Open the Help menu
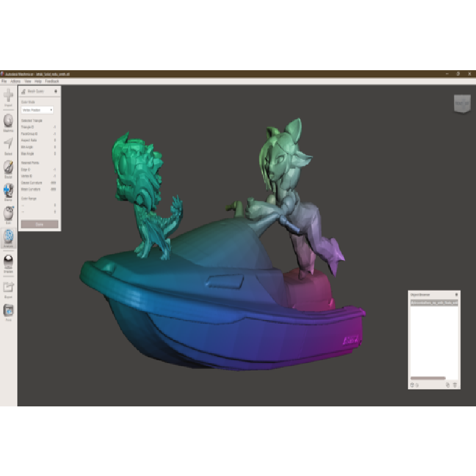The height and width of the screenshot is (476, 476). click(x=38, y=81)
